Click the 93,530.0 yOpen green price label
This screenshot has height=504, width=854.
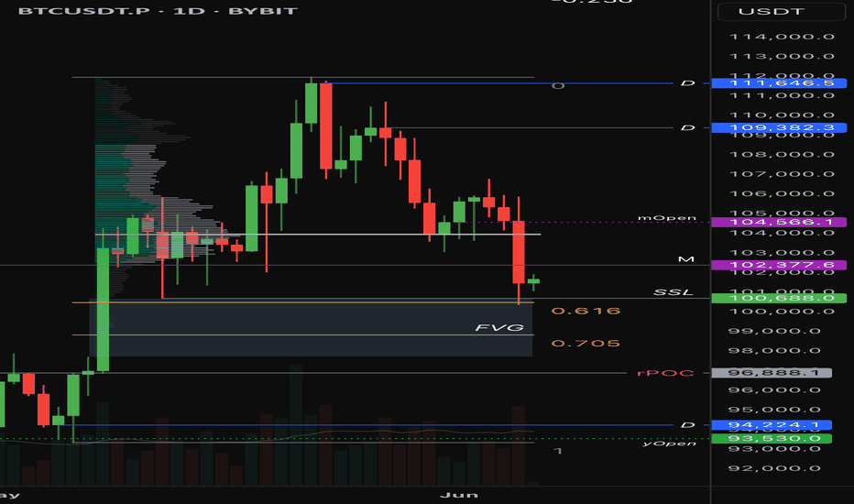pos(772,438)
